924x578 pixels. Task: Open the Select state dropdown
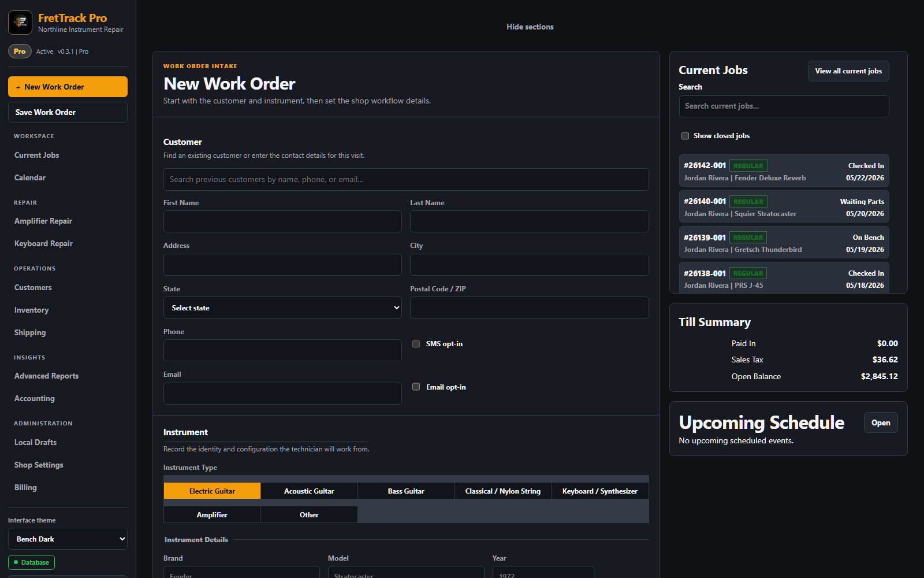pos(282,307)
